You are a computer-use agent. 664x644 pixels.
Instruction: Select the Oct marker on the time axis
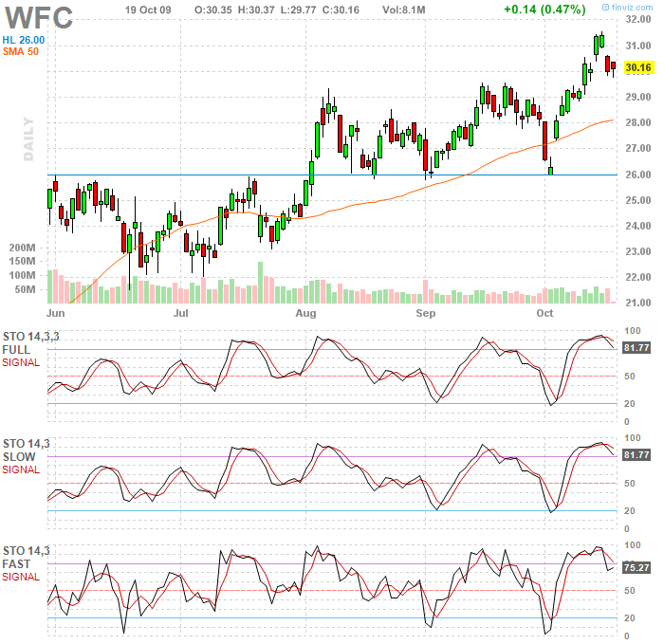click(x=544, y=312)
